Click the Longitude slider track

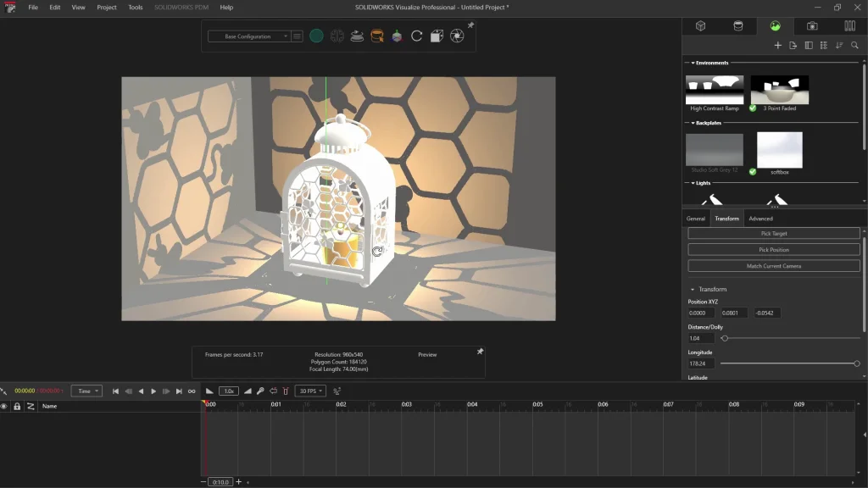pyautogui.click(x=788, y=363)
